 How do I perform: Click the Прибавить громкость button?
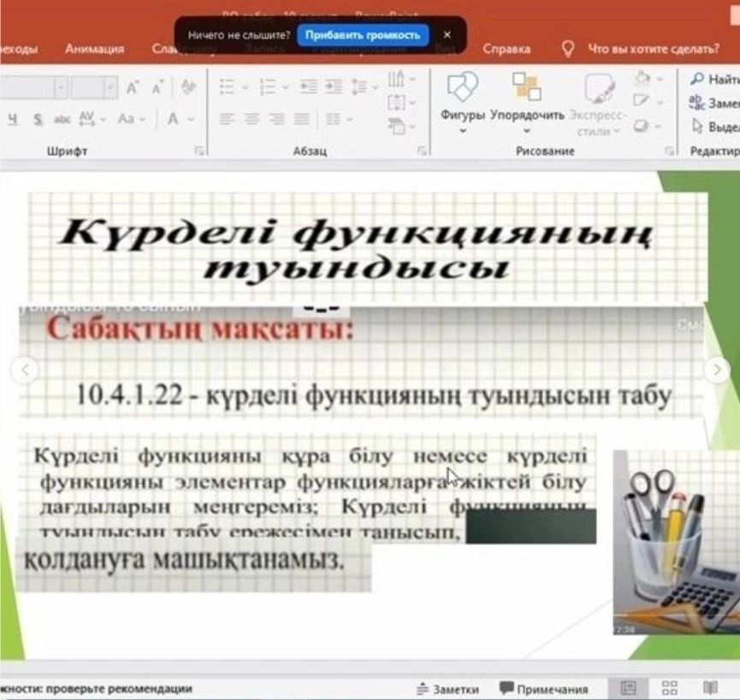pyautogui.click(x=363, y=35)
